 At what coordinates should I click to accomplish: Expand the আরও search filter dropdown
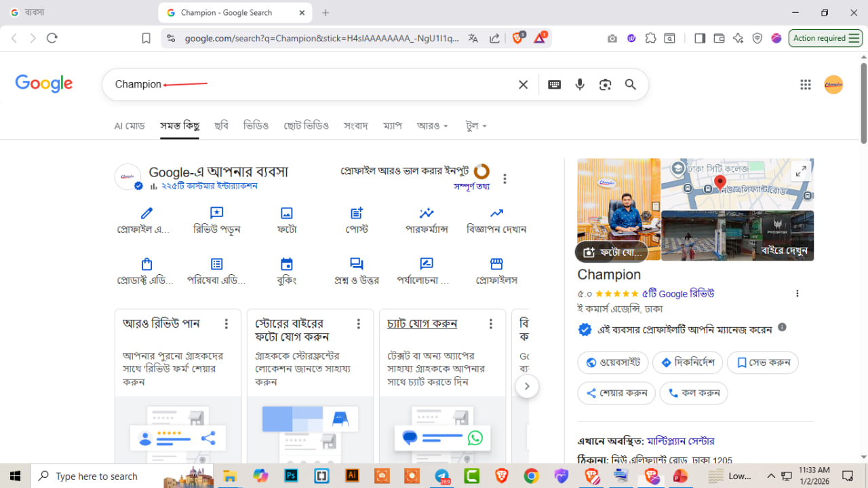click(x=432, y=126)
